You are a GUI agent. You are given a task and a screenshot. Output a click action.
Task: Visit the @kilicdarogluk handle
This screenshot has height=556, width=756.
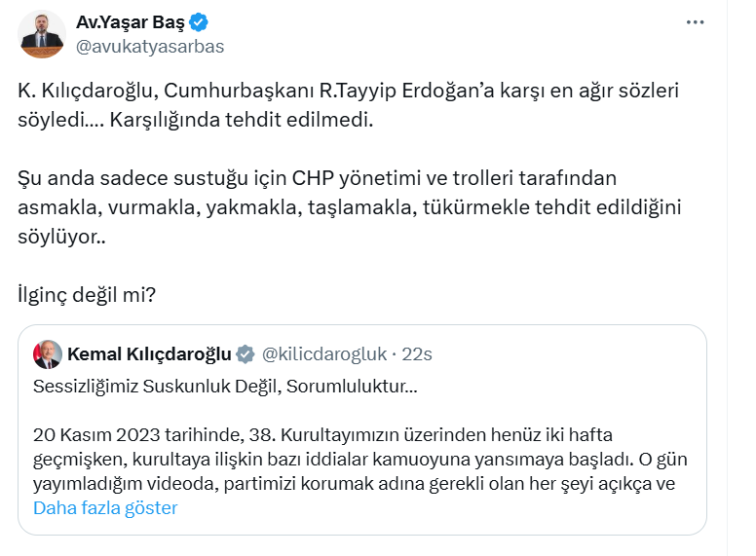(x=324, y=353)
